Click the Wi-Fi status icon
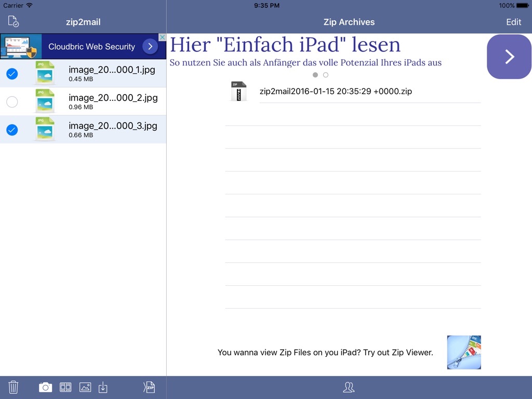Image resolution: width=532 pixels, height=399 pixels. click(x=30, y=5)
